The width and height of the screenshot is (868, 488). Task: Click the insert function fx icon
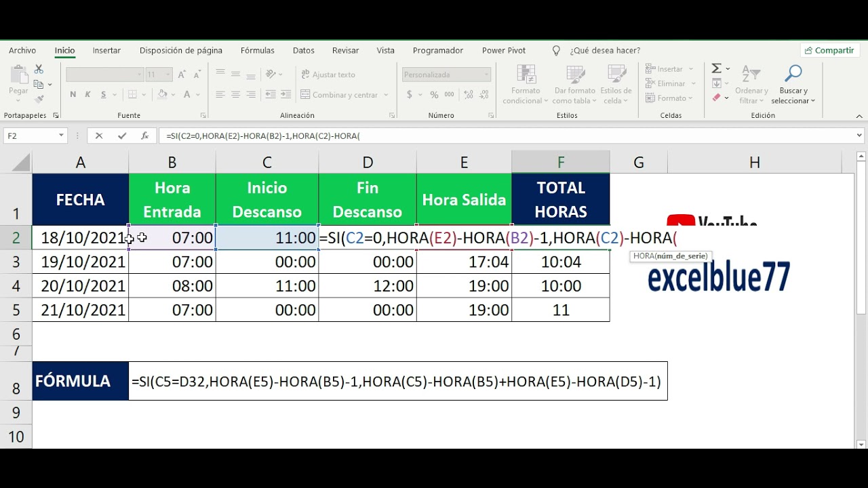144,136
